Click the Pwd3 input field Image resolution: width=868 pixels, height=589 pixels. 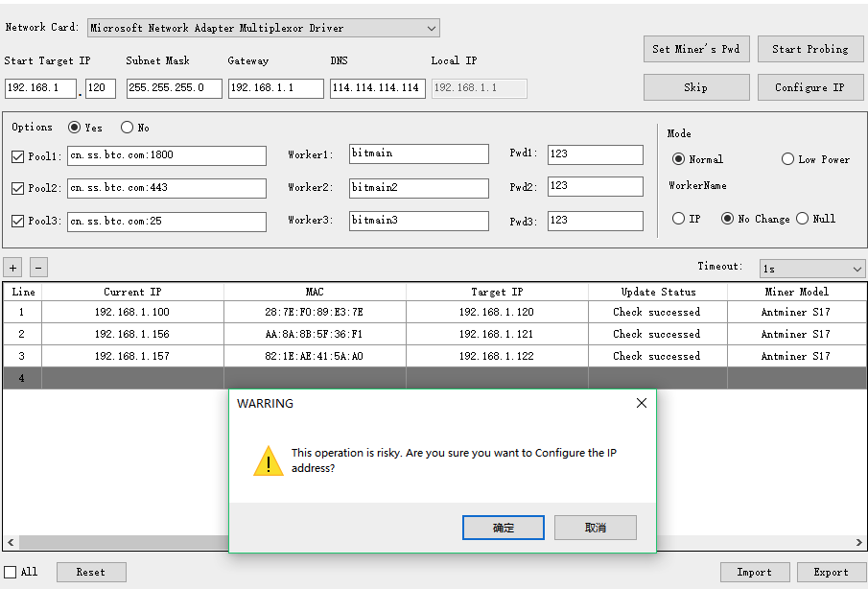tap(596, 221)
